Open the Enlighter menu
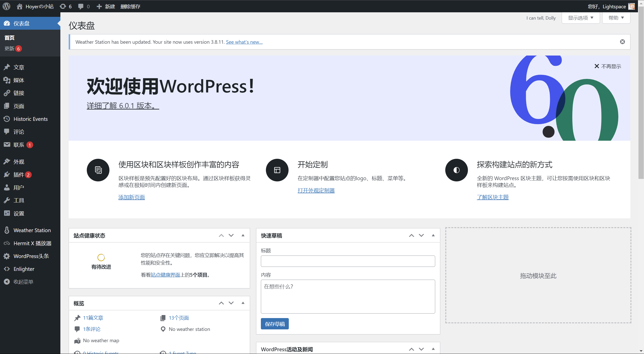 pyautogui.click(x=30, y=269)
